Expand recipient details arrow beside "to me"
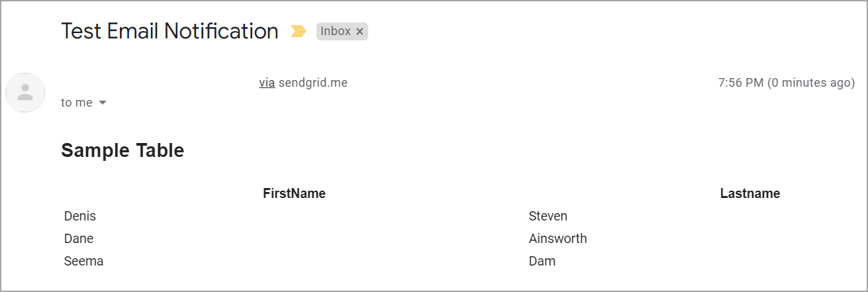This screenshot has height=292, width=868. coord(103,103)
